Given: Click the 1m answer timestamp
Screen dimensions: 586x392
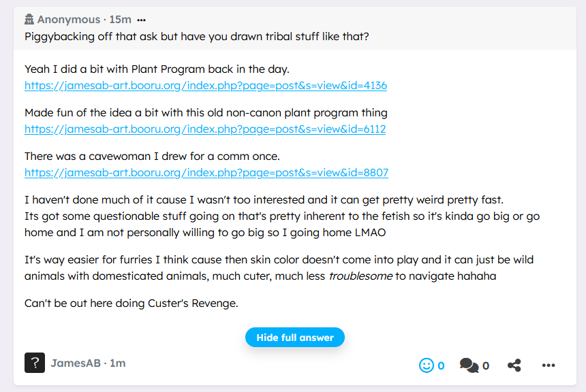Looking at the screenshot, I should pos(118,363).
